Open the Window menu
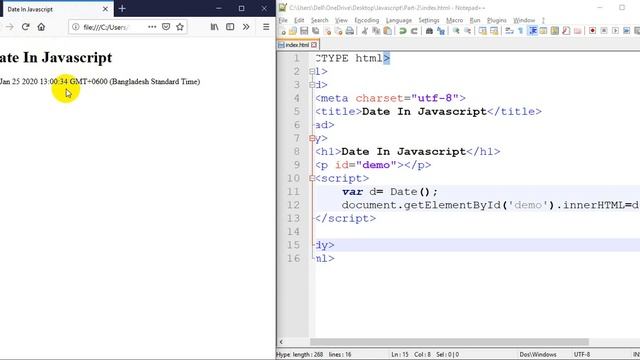The width and height of the screenshot is (640, 360). [524, 20]
